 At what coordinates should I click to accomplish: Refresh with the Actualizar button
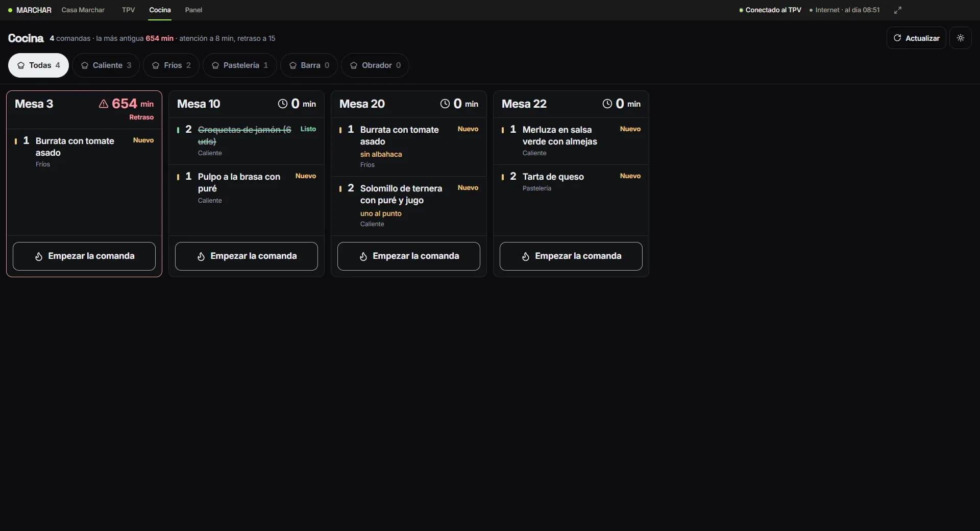[x=916, y=38]
